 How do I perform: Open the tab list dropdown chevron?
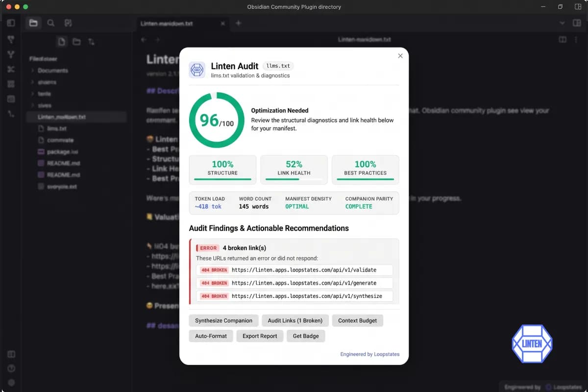(562, 23)
